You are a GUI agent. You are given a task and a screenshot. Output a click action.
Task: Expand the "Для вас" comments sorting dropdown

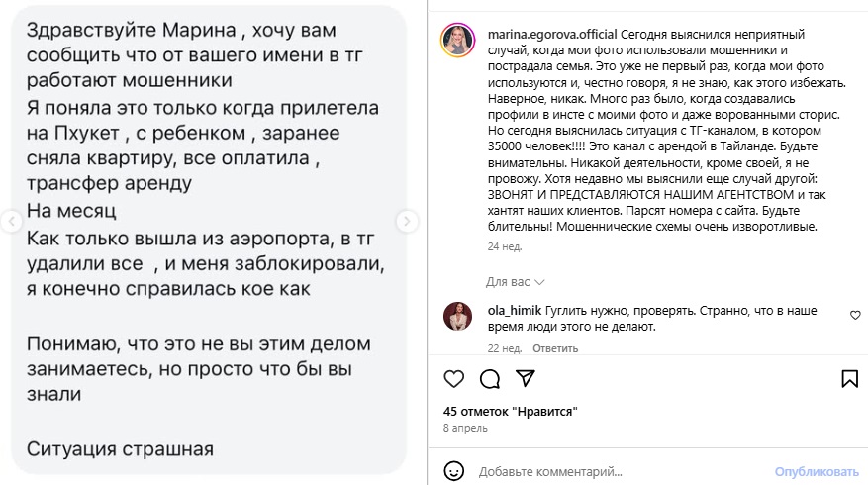pyautogui.click(x=512, y=281)
